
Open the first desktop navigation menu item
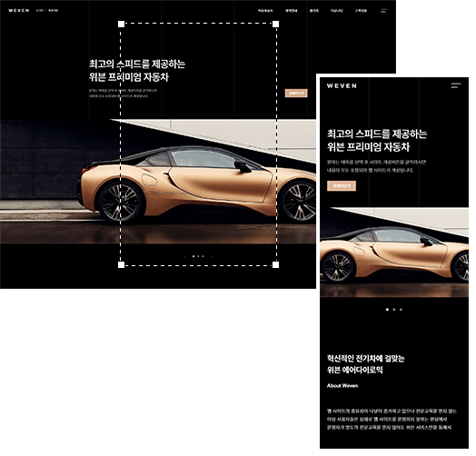[265, 11]
